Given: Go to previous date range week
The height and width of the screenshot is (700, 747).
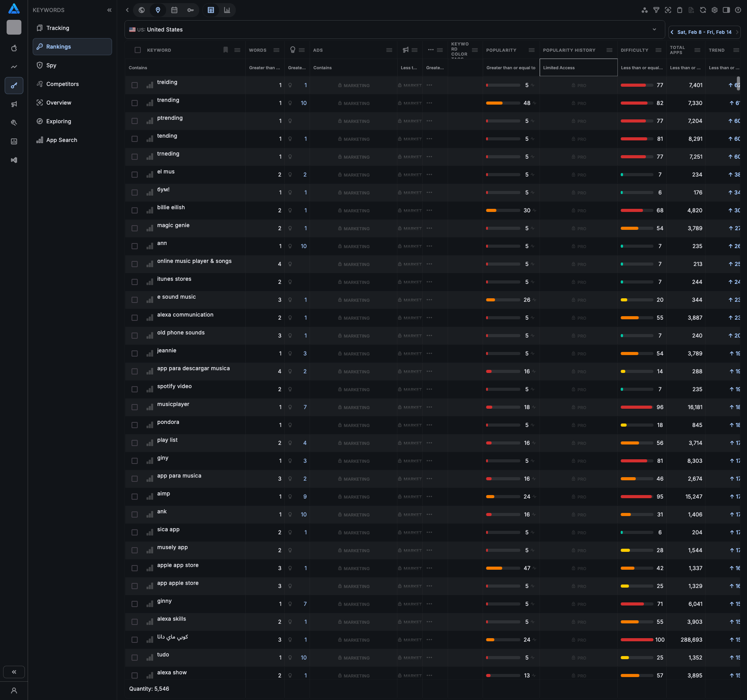Looking at the screenshot, I should point(672,32).
